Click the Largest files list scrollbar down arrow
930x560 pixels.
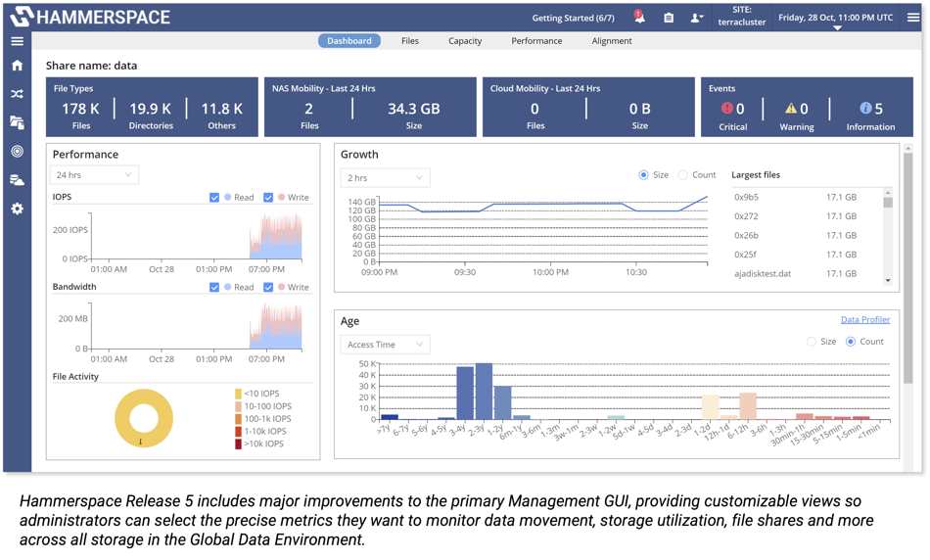point(888,280)
